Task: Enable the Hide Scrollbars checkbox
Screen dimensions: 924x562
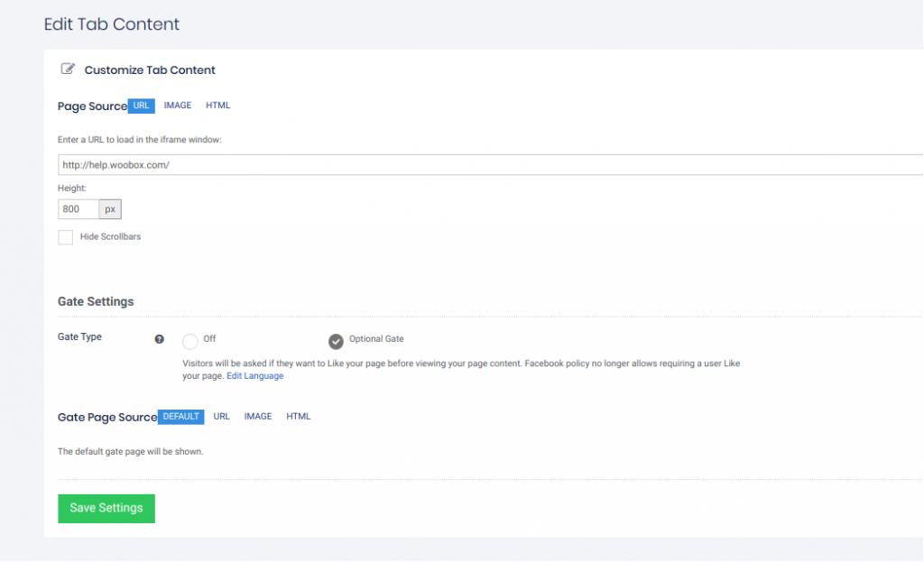Action: point(66,237)
